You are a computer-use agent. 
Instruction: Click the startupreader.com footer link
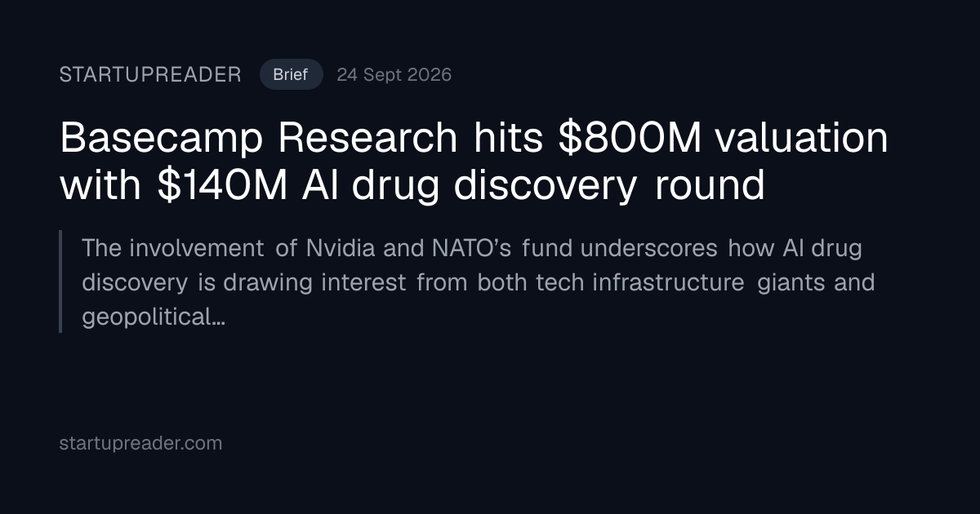pos(140,444)
